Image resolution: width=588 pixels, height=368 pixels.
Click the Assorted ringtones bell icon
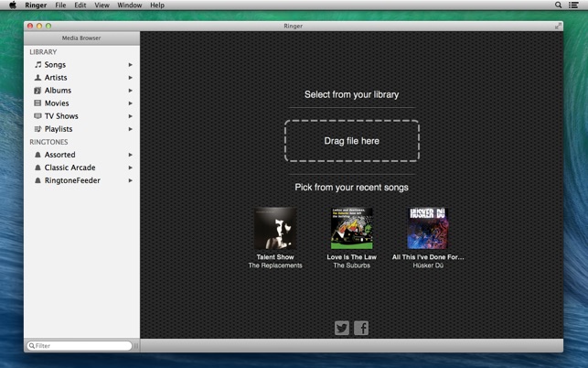(x=37, y=155)
